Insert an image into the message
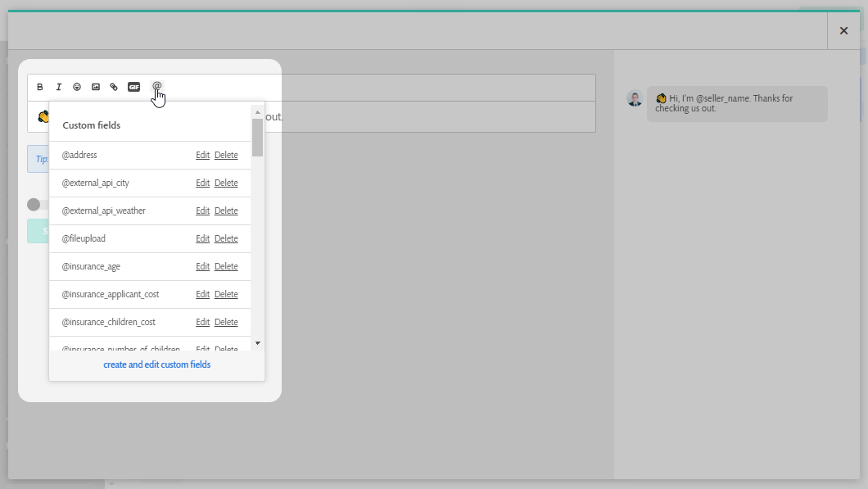 click(x=95, y=86)
